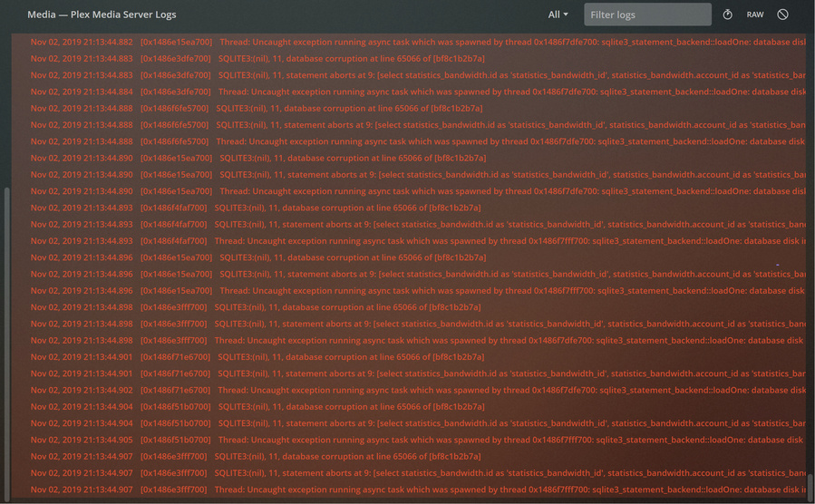
Task: Select the 21:13:44.901 database corruption log row
Action: [x=409, y=357]
